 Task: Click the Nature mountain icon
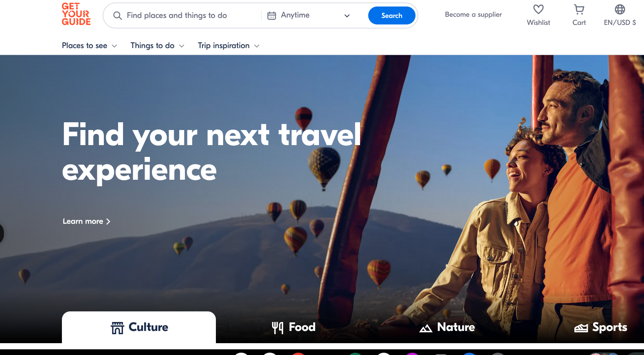coord(426,328)
